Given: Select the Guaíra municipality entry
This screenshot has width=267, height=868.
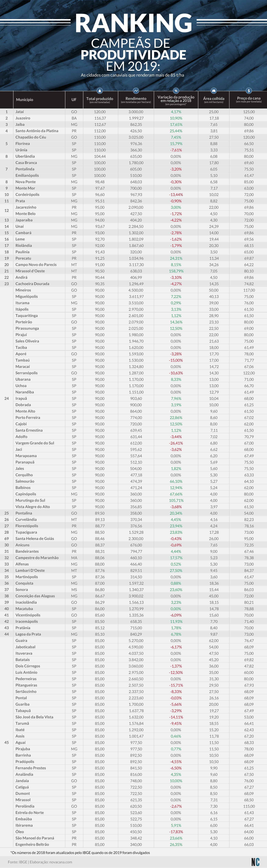Looking at the screenshot, I should tap(21, 640).
